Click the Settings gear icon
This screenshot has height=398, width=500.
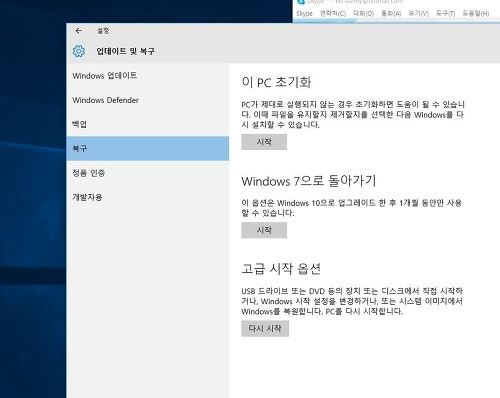coord(79,51)
